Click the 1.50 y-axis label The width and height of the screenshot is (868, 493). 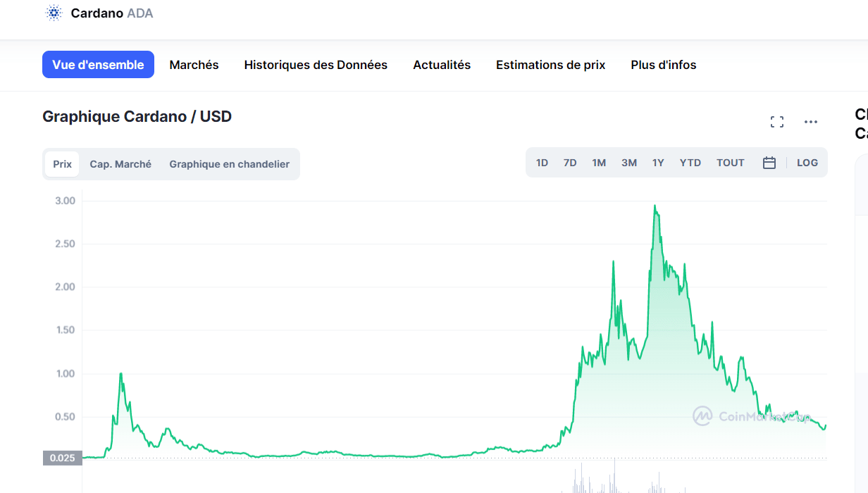65,330
